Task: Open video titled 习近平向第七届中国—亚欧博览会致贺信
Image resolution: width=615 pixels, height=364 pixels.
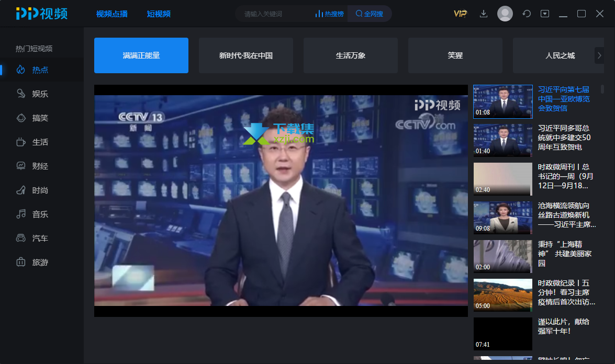Action: 564,99
